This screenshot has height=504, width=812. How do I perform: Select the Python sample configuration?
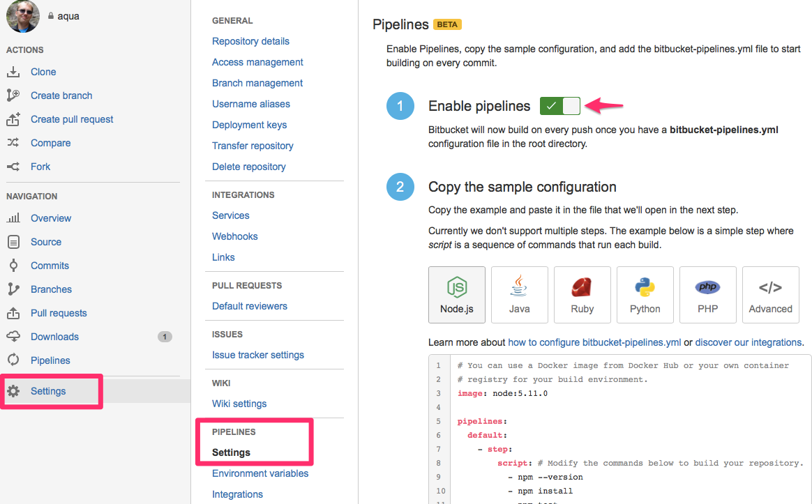[645, 295]
